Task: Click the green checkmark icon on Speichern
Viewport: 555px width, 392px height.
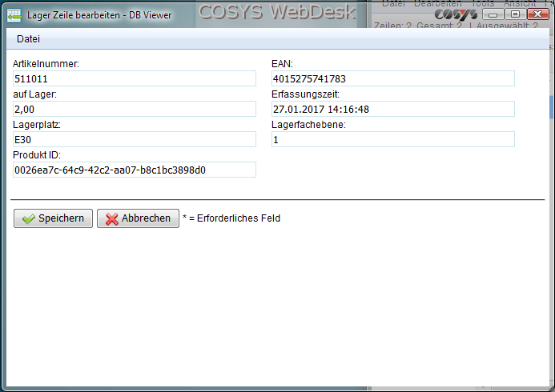Action: (28, 218)
